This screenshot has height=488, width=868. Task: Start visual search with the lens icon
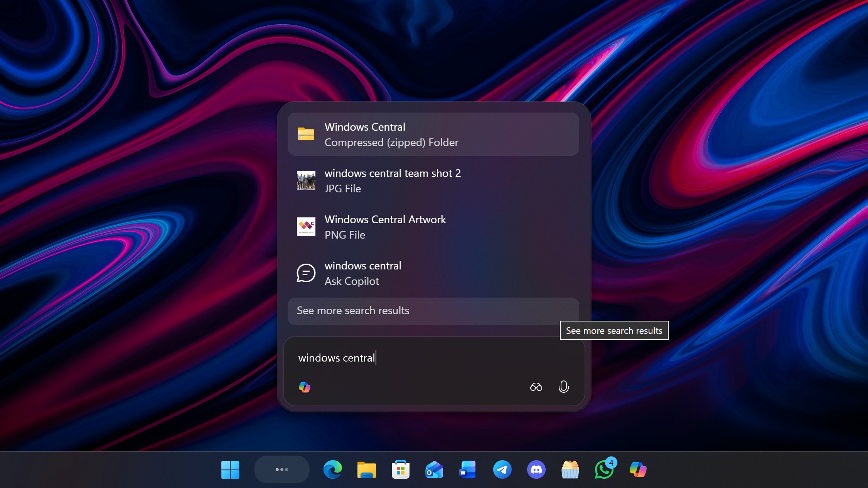pos(536,387)
